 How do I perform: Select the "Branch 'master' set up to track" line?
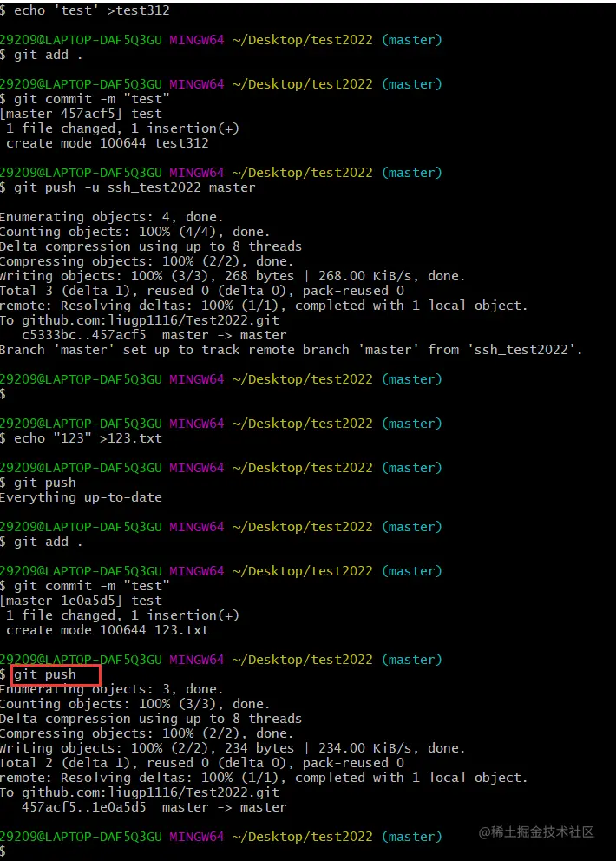[x=291, y=350]
